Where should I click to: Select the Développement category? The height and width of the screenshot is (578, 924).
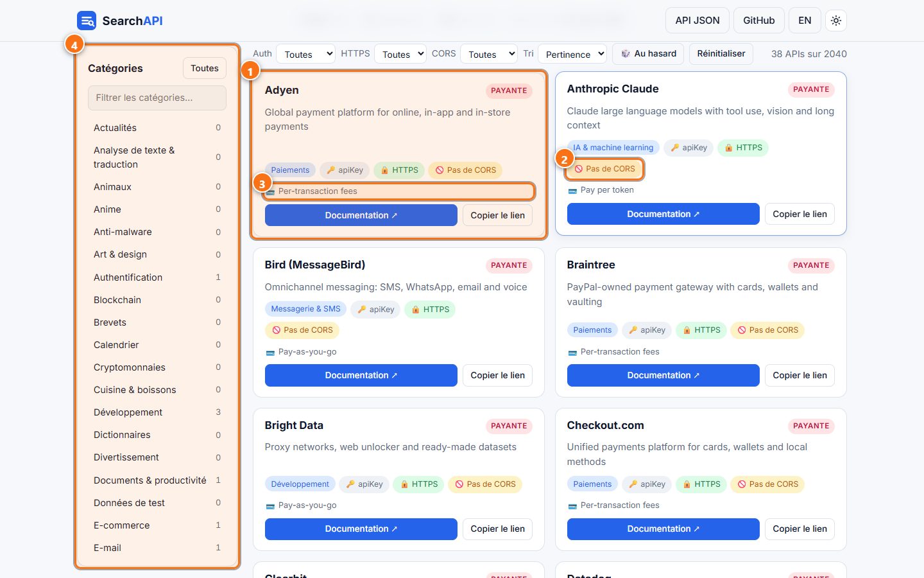click(x=157, y=412)
